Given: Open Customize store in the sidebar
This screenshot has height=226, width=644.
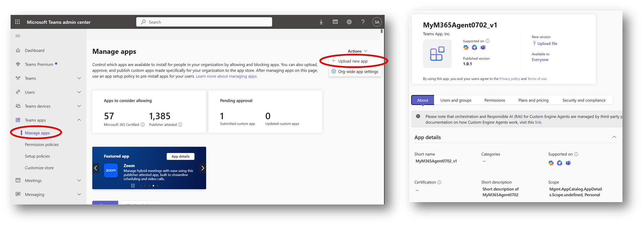Looking at the screenshot, I should [x=39, y=168].
